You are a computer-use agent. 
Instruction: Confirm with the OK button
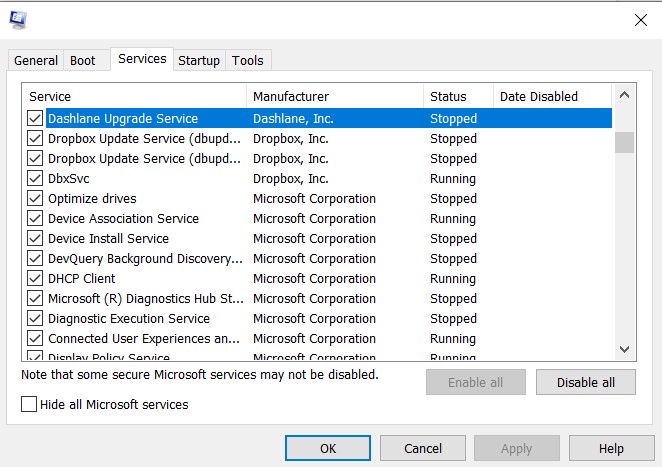click(x=328, y=448)
